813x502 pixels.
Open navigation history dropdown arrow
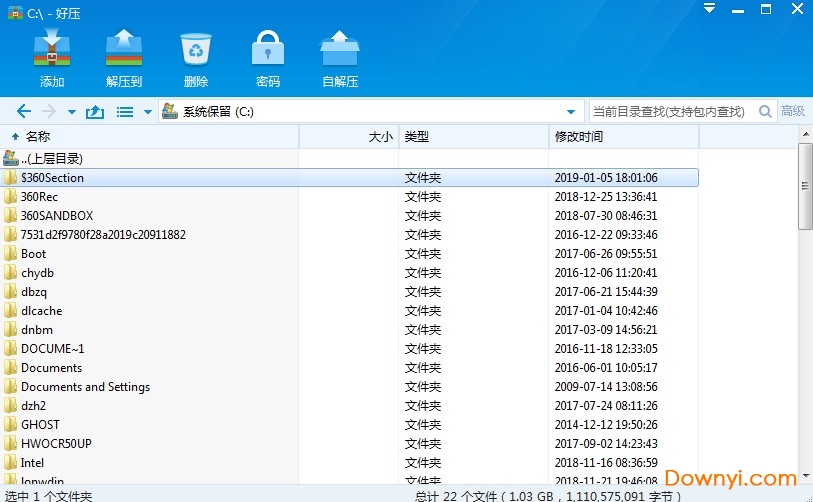coord(72,112)
